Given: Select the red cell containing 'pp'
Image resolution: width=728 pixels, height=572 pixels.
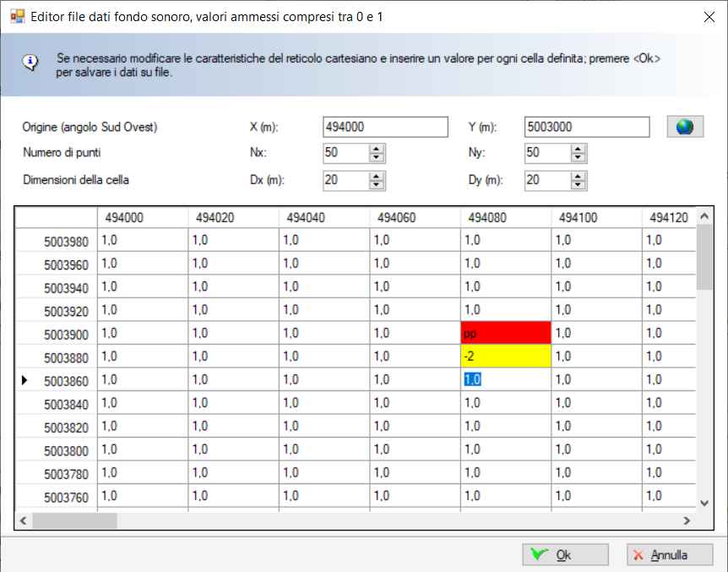Looking at the screenshot, I should point(505,333).
